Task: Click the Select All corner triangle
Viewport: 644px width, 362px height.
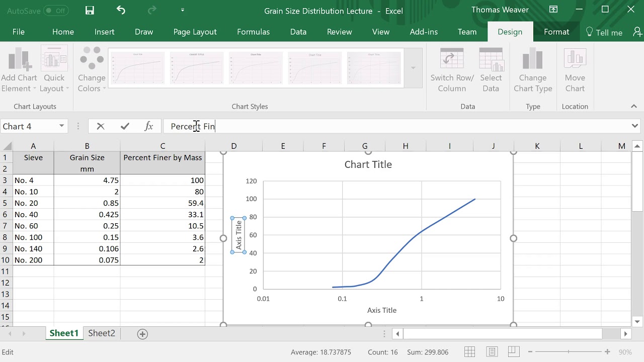Action: pos(7,146)
